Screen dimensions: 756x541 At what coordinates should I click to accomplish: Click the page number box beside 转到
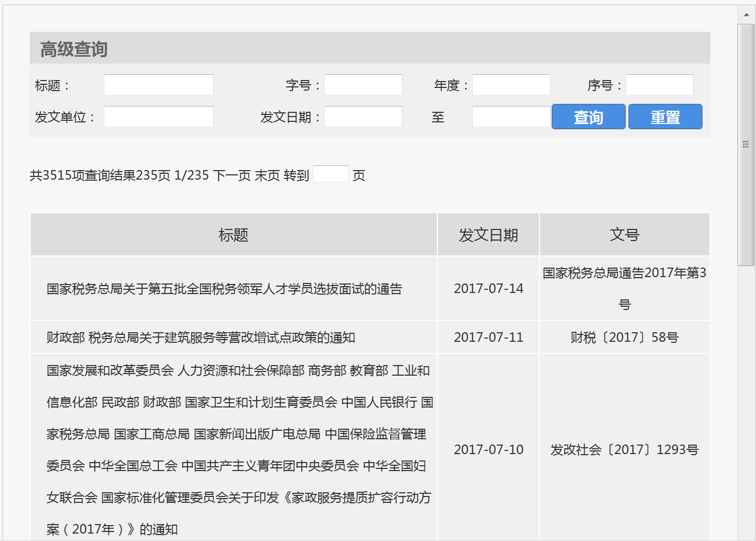tap(331, 174)
